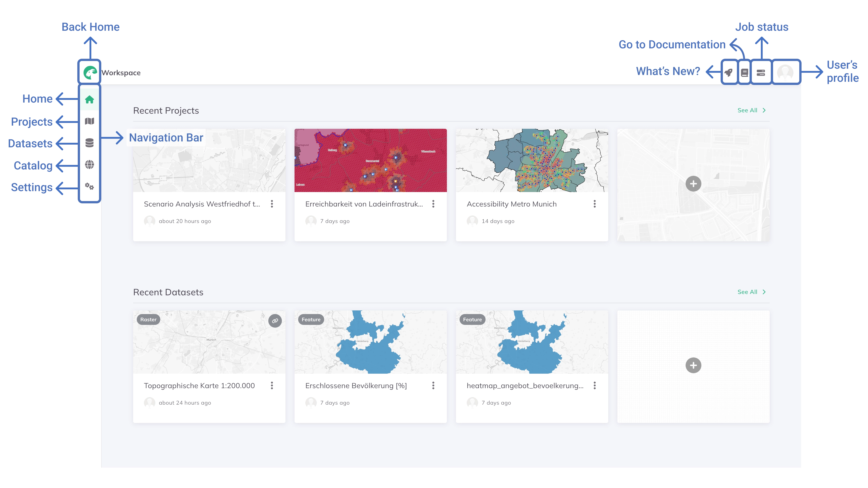Click the owner avatar on Accessibility Metro Munich card
This screenshot has height=488, width=868.
pyautogui.click(x=472, y=221)
